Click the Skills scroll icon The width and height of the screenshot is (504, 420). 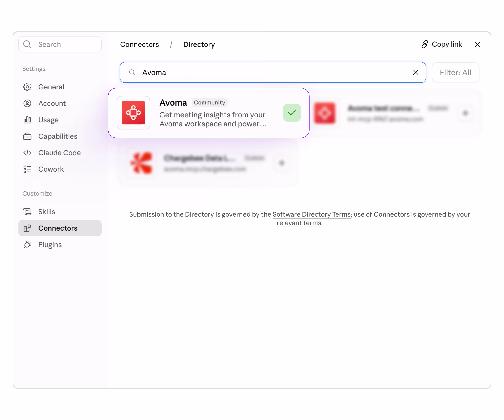[x=27, y=212]
